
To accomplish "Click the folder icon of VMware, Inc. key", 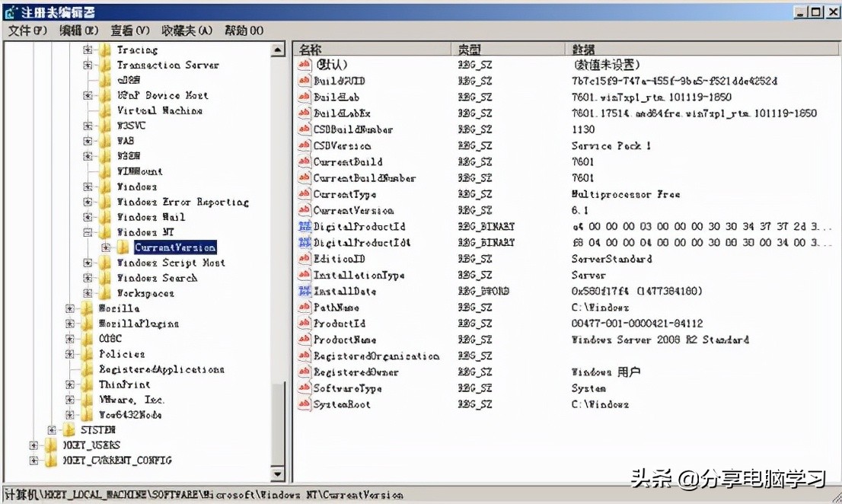I will 87,400.
